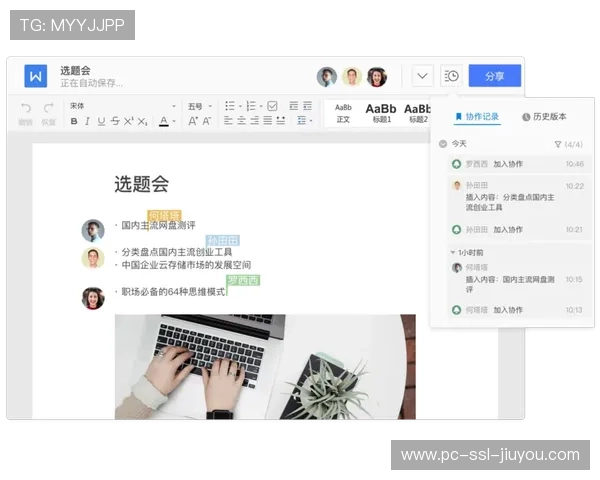Click the WPS document logo icon

[x=36, y=76]
